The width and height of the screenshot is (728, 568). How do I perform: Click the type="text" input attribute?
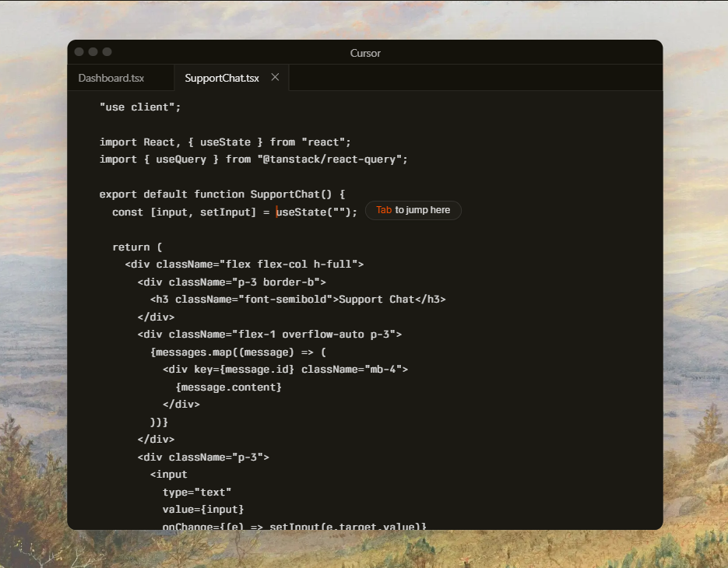coord(197,492)
